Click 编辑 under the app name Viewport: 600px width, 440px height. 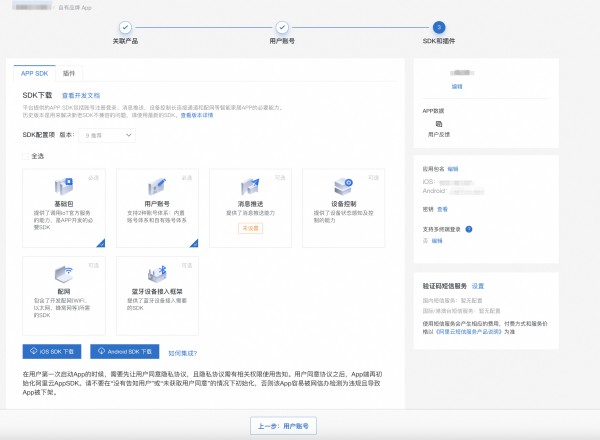coord(457,86)
